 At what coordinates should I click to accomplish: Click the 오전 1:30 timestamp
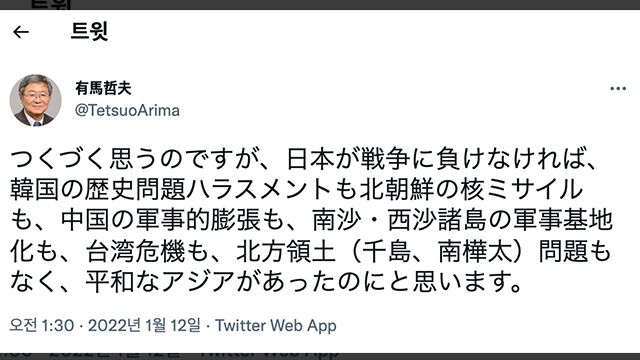click(x=42, y=325)
